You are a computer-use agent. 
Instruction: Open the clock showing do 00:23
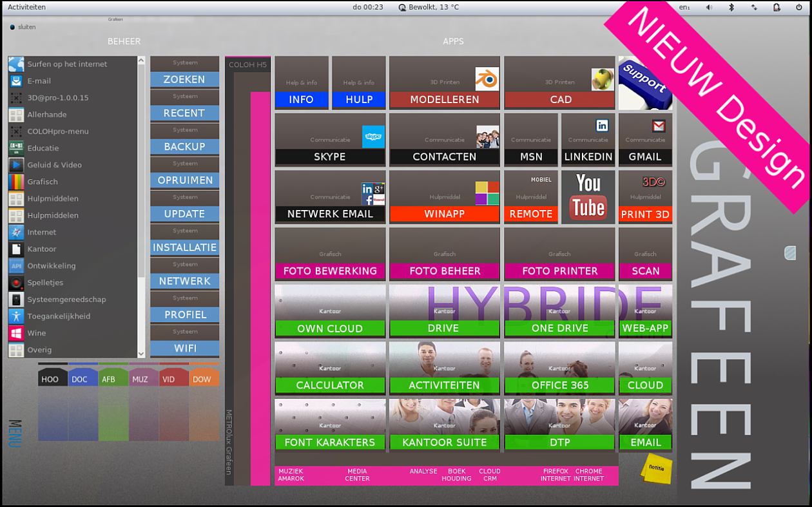click(368, 7)
